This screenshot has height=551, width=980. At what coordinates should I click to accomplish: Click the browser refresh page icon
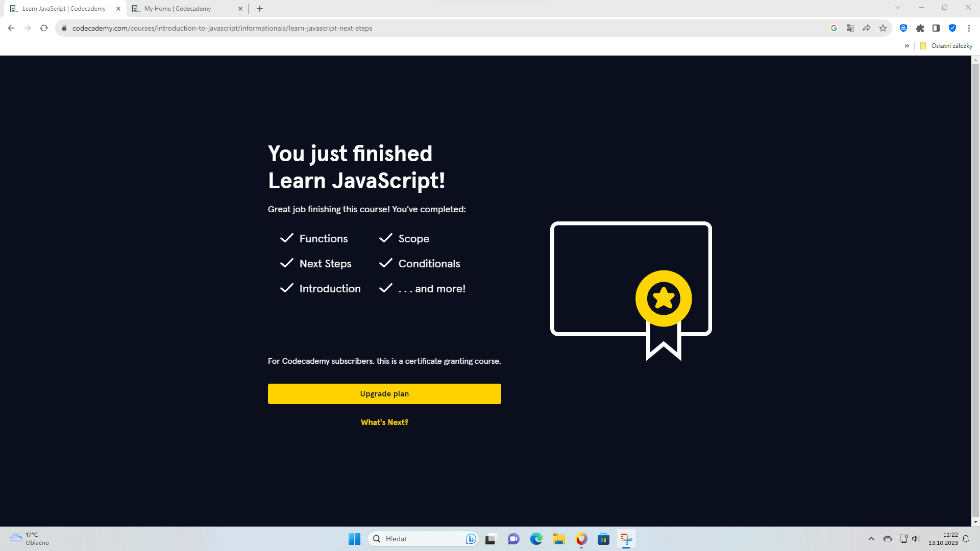point(44,28)
